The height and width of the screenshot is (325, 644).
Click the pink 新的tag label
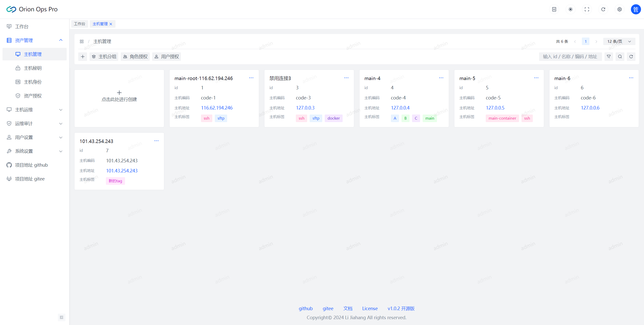pos(115,181)
